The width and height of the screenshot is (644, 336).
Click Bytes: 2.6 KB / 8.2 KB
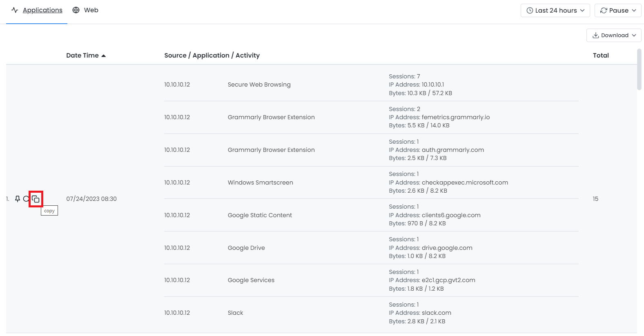tap(418, 191)
